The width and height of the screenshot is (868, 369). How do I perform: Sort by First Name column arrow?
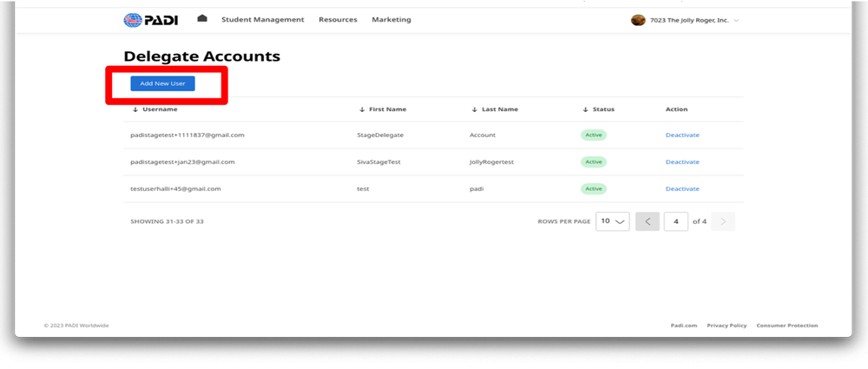pyautogui.click(x=361, y=109)
